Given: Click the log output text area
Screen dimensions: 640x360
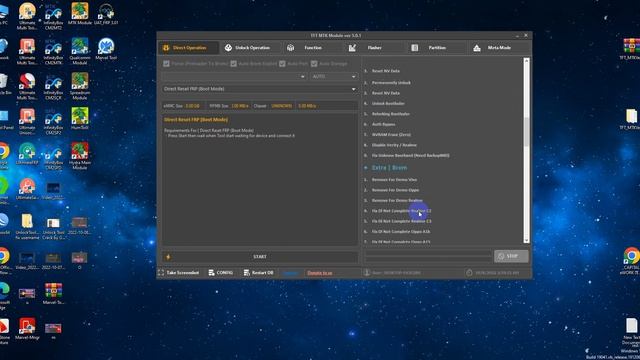Looking at the screenshot, I should [x=260, y=180].
